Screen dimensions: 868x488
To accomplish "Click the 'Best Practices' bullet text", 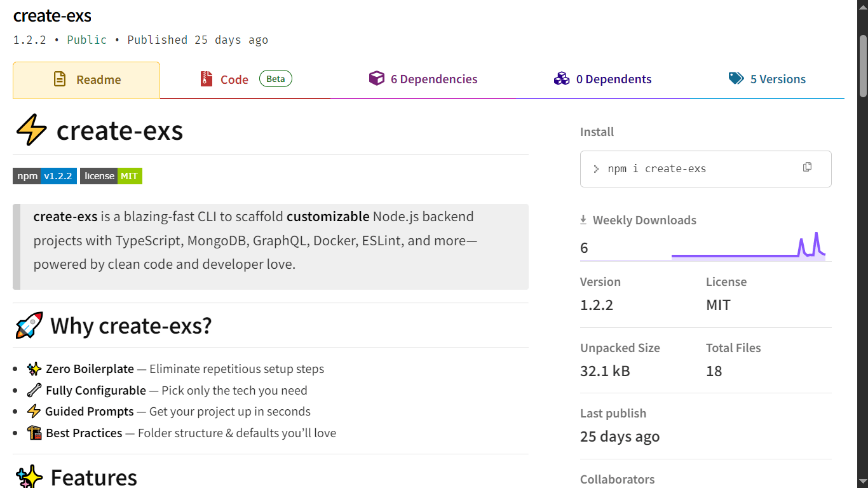I will coord(84,433).
